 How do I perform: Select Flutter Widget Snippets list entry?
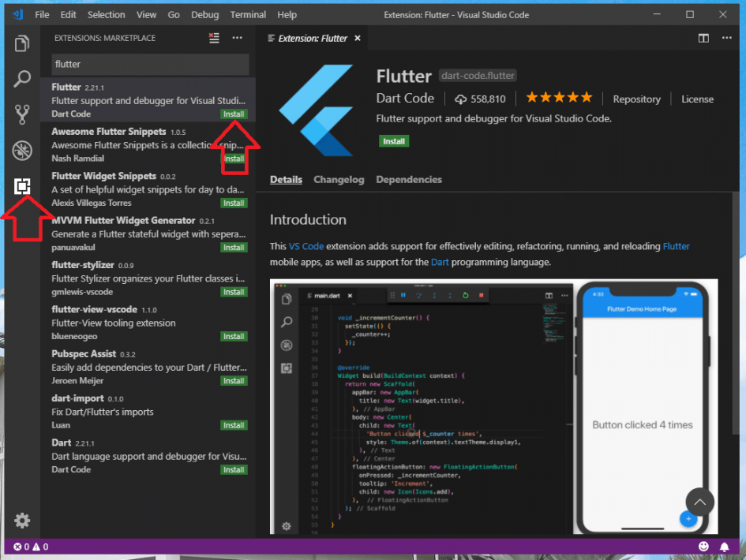pyautogui.click(x=148, y=189)
